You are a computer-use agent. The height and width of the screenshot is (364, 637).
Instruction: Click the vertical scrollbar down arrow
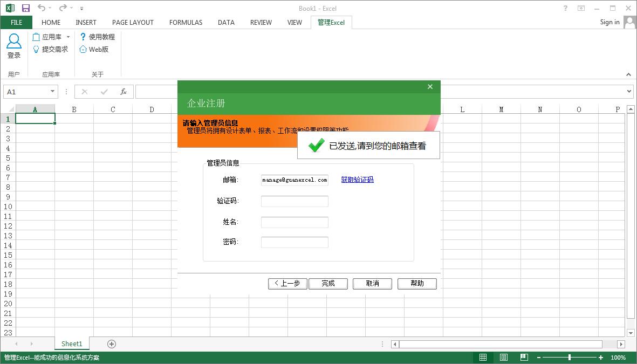tap(631, 333)
